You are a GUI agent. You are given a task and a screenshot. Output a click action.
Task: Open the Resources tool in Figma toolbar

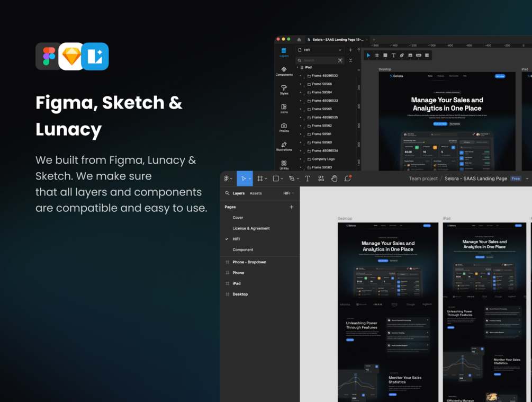[x=321, y=178]
